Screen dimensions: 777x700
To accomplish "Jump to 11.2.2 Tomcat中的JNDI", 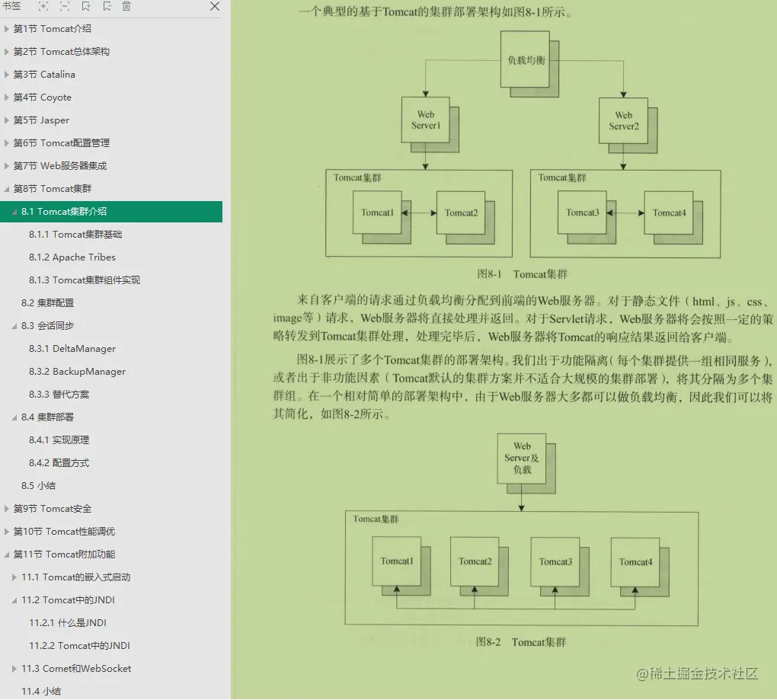I will [79, 645].
